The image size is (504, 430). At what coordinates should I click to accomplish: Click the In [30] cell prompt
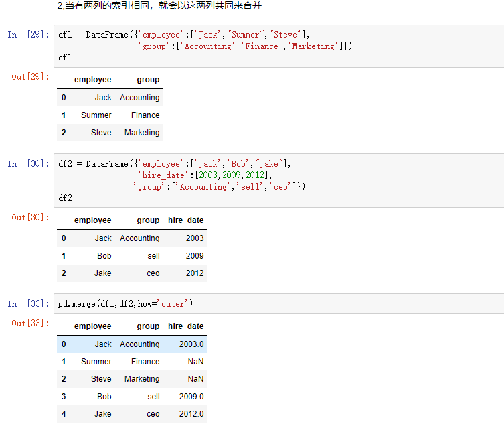[28, 163]
